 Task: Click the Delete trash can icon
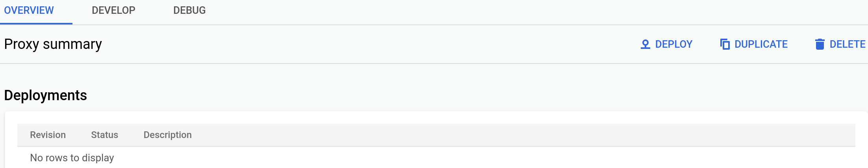tap(820, 44)
